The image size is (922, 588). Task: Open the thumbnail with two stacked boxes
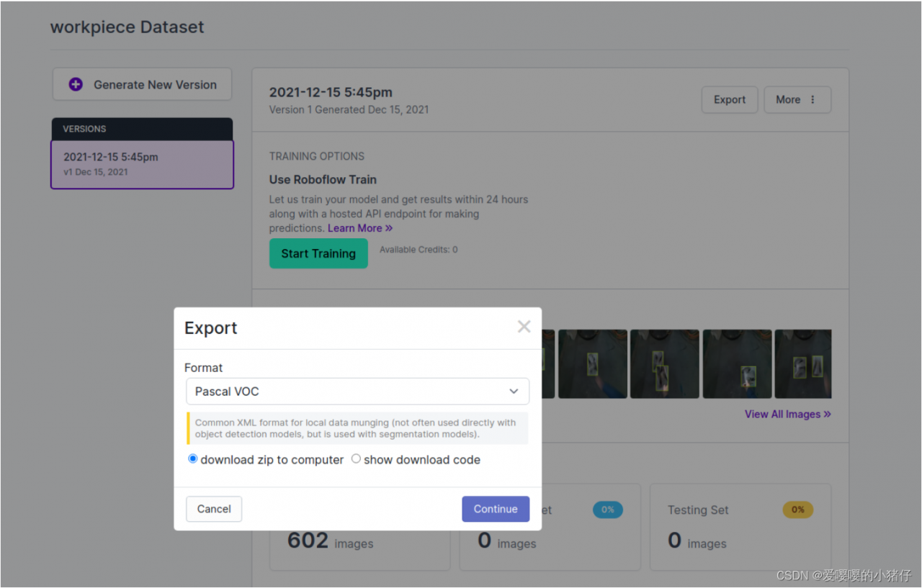(x=664, y=364)
